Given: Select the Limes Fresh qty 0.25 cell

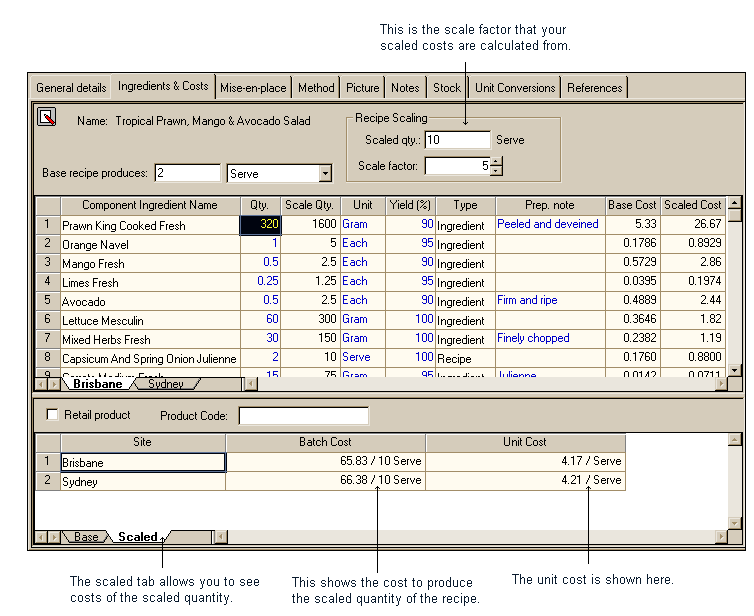Looking at the screenshot, I should [261, 281].
